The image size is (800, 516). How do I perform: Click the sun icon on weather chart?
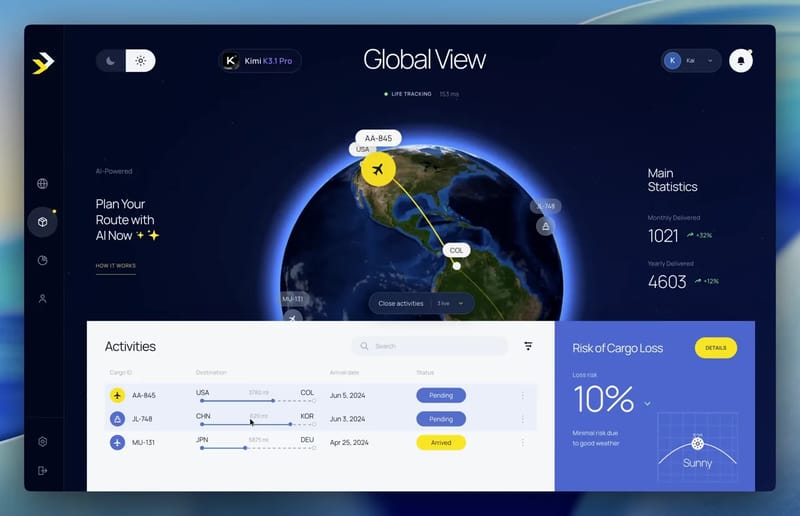click(x=697, y=443)
